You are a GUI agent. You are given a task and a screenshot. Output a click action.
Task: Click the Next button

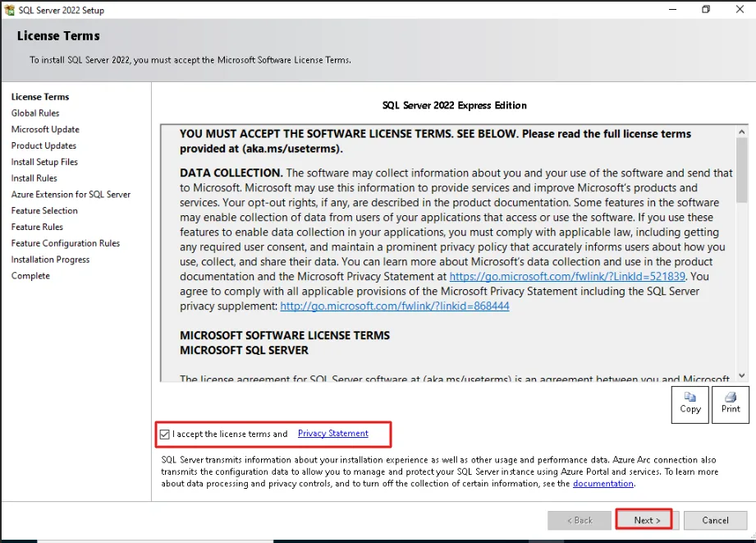(647, 520)
